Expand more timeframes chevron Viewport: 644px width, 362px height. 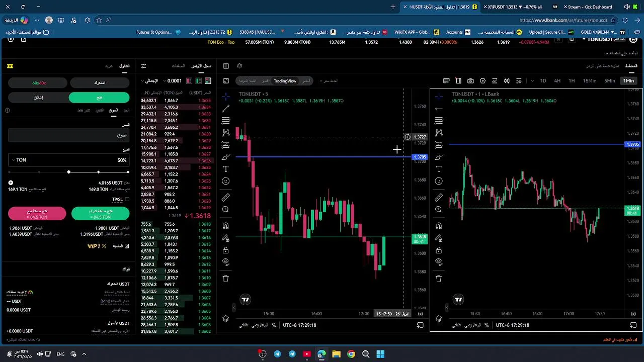(x=532, y=81)
